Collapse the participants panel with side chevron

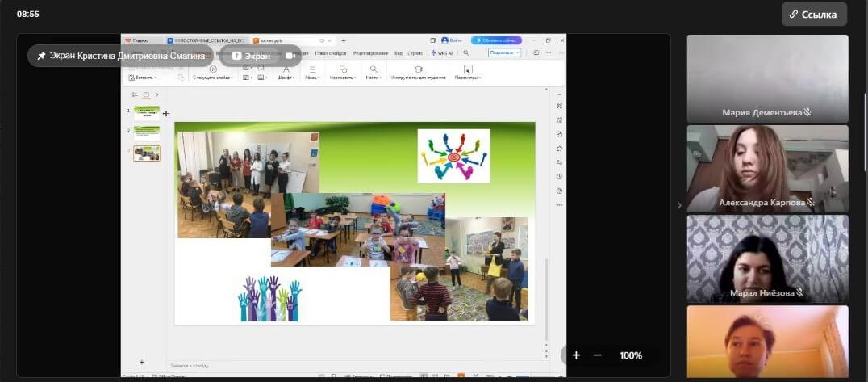coord(678,206)
